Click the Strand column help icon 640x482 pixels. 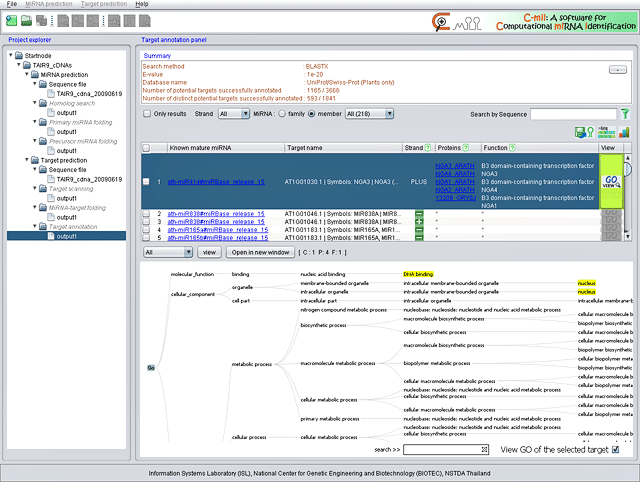click(427, 148)
